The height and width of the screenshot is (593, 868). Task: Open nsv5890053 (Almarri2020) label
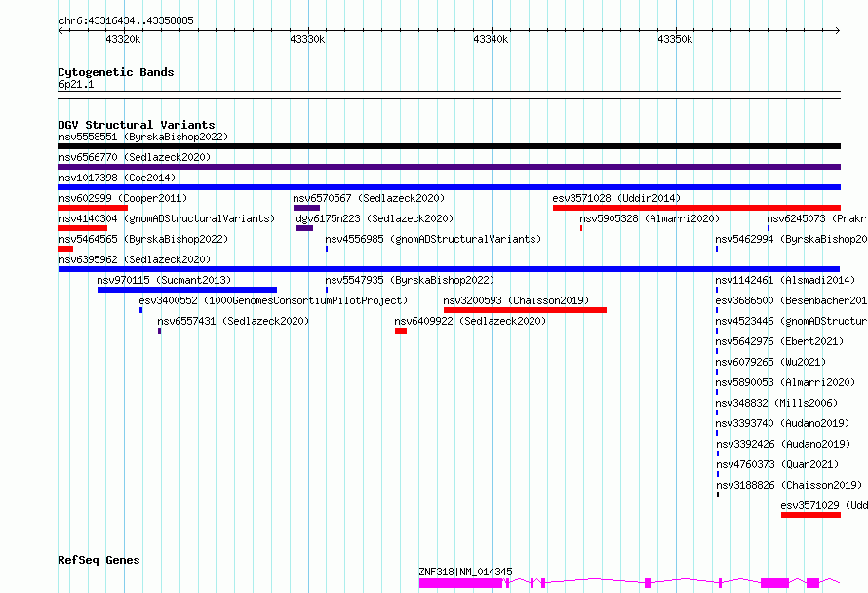coord(785,382)
